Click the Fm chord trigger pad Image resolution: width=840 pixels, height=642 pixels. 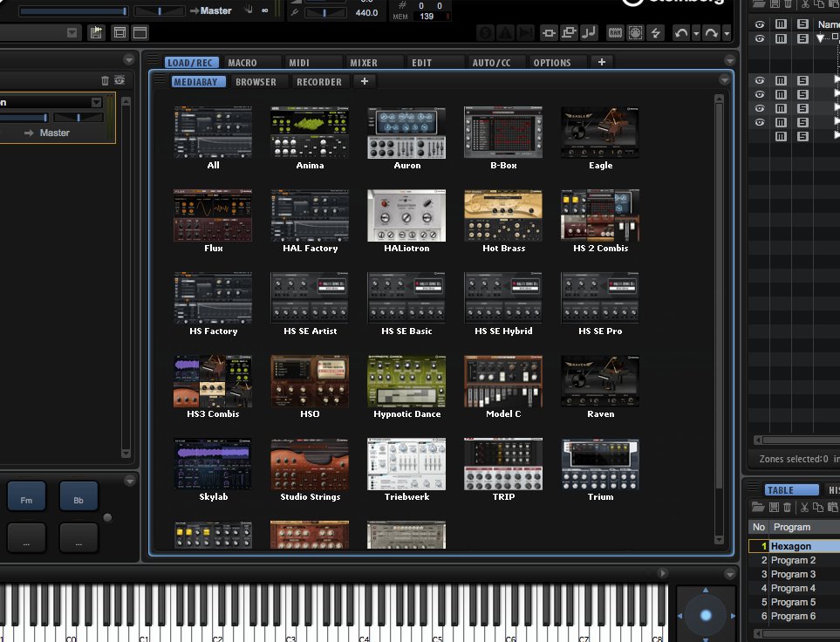click(x=26, y=498)
